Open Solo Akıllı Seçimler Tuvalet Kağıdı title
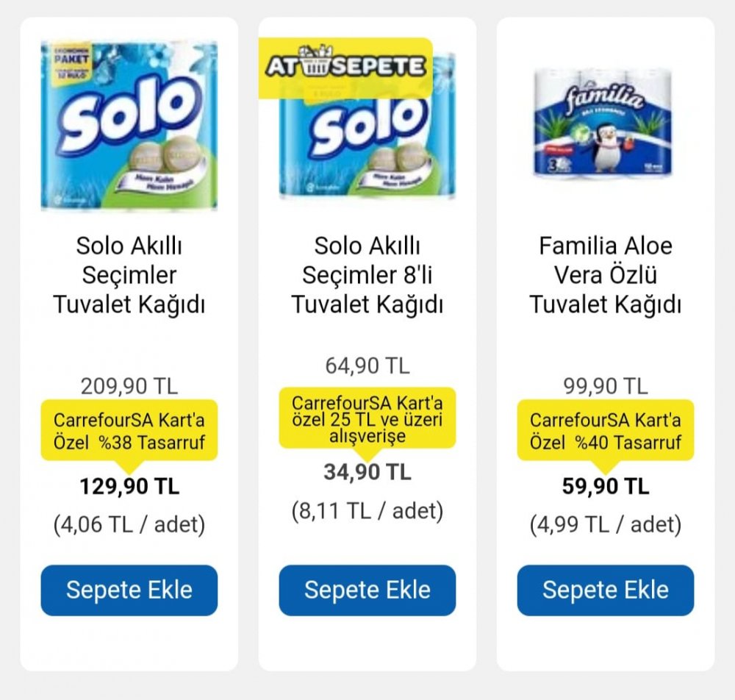The image size is (735, 700). pos(129,275)
